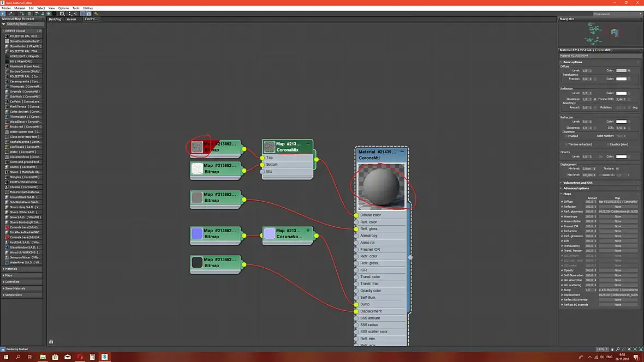The height and width of the screenshot is (362, 644).
Task: Open Mail app from taskbar
Action: (x=67, y=357)
